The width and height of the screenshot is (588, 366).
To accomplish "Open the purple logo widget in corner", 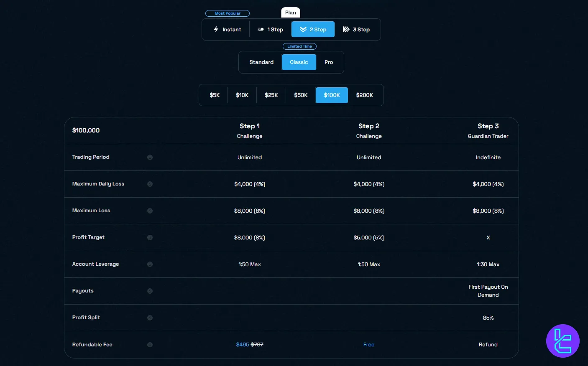I will pos(562,341).
